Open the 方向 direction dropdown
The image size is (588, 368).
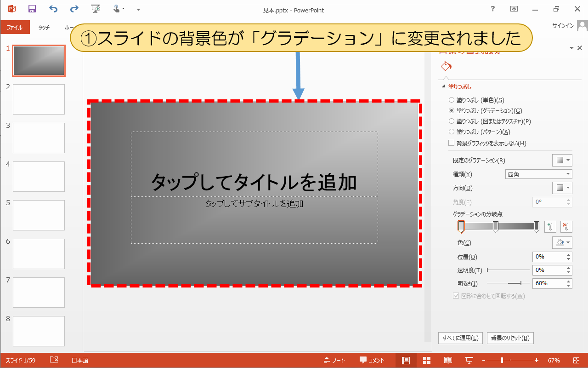click(x=562, y=188)
